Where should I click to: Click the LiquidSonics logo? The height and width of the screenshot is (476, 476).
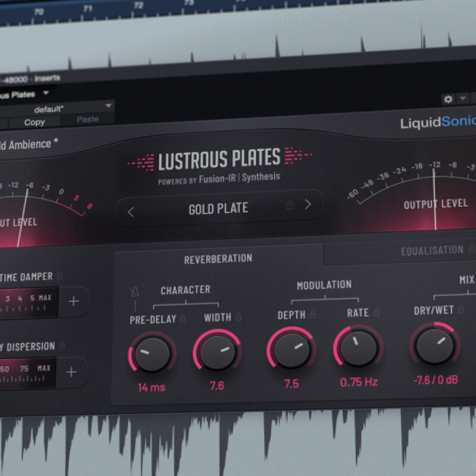click(x=438, y=122)
